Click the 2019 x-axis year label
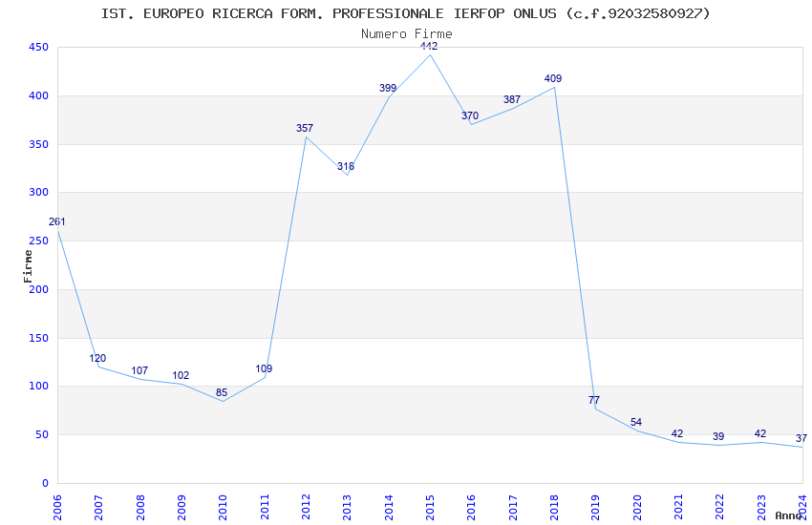This screenshot has width=812, height=525. (595, 508)
